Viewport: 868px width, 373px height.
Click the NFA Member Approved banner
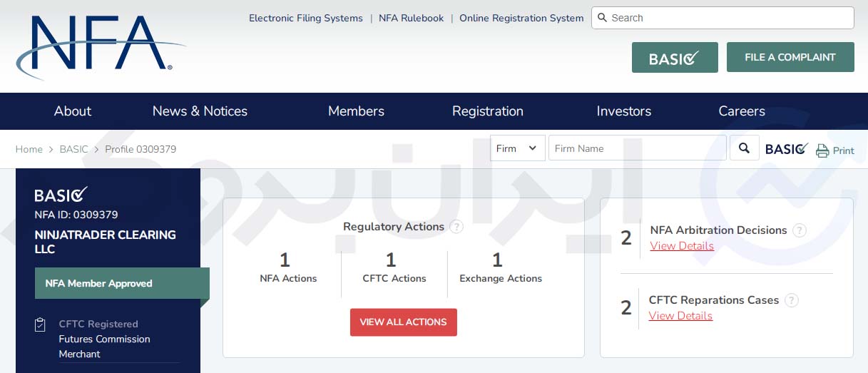(122, 283)
